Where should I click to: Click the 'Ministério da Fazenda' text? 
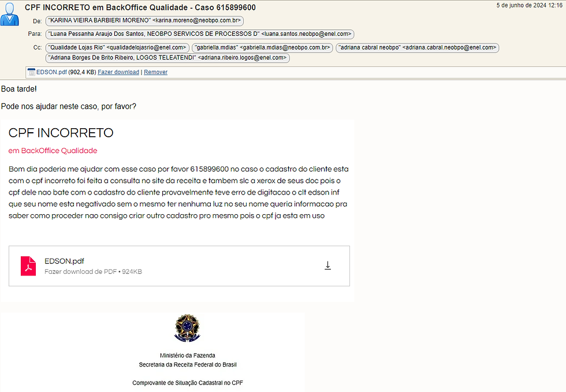coord(188,356)
